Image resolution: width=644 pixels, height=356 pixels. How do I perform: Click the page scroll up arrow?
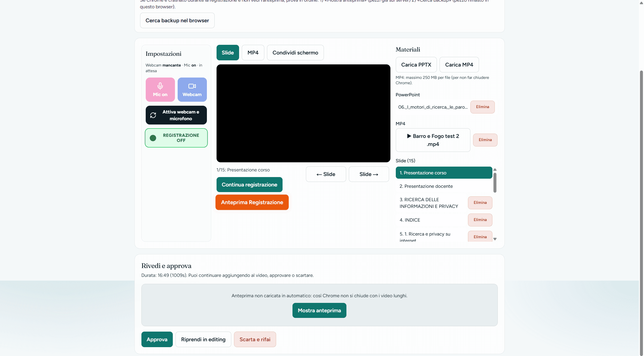point(641,3)
